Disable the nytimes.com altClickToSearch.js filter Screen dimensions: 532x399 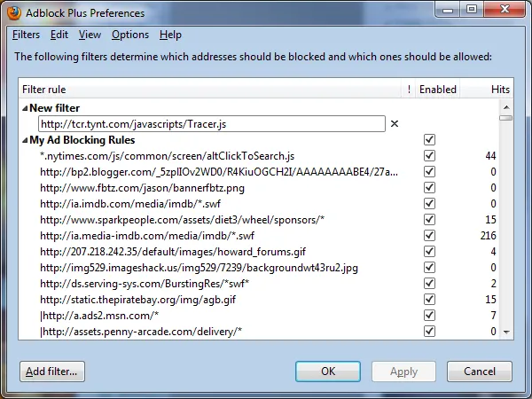tap(429, 156)
